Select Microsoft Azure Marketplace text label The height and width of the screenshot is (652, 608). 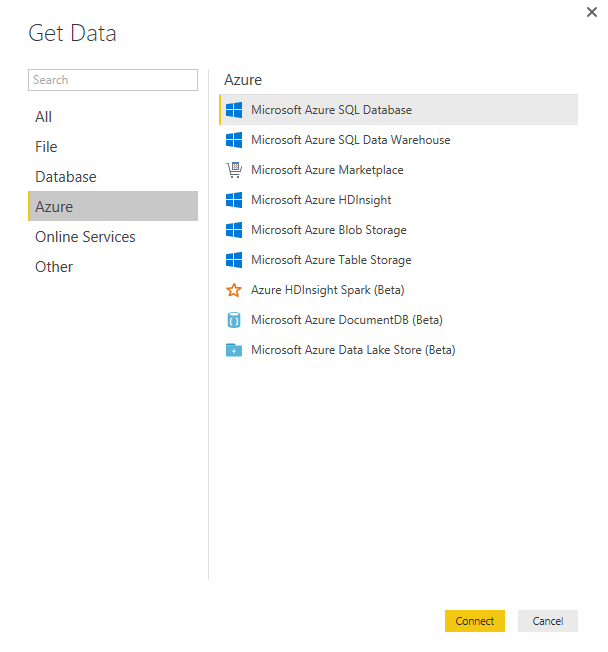click(327, 170)
